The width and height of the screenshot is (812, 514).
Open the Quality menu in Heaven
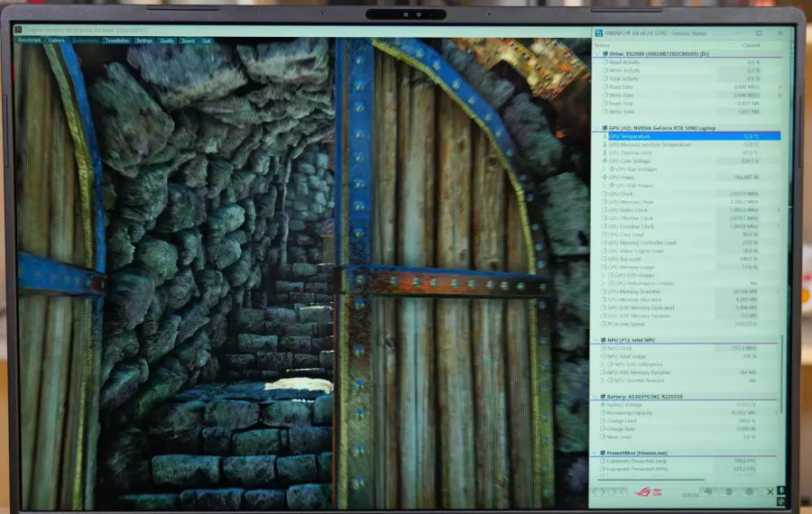tap(167, 41)
